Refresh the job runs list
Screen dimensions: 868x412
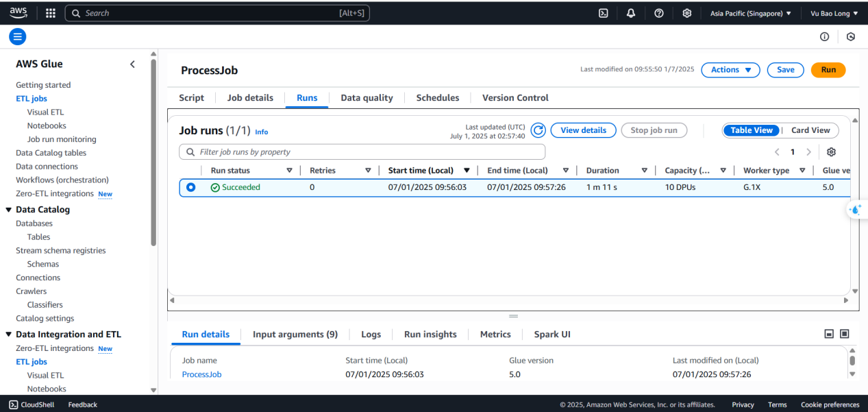[x=538, y=130]
